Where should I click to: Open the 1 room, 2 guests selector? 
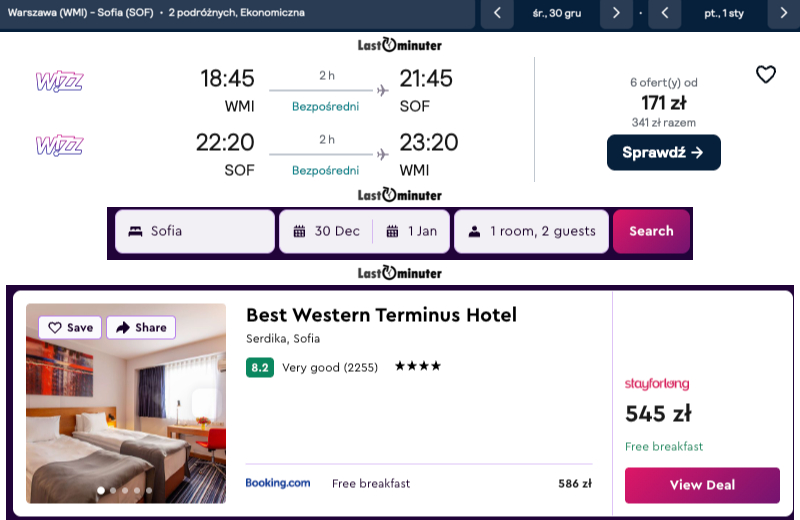[x=530, y=231]
